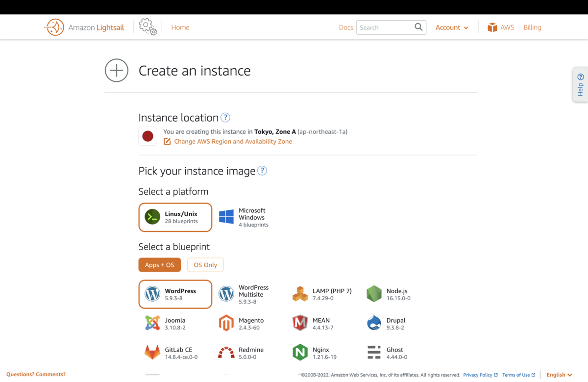This screenshot has width=588, height=382.
Task: Click the search magnifier icon
Action: click(418, 27)
